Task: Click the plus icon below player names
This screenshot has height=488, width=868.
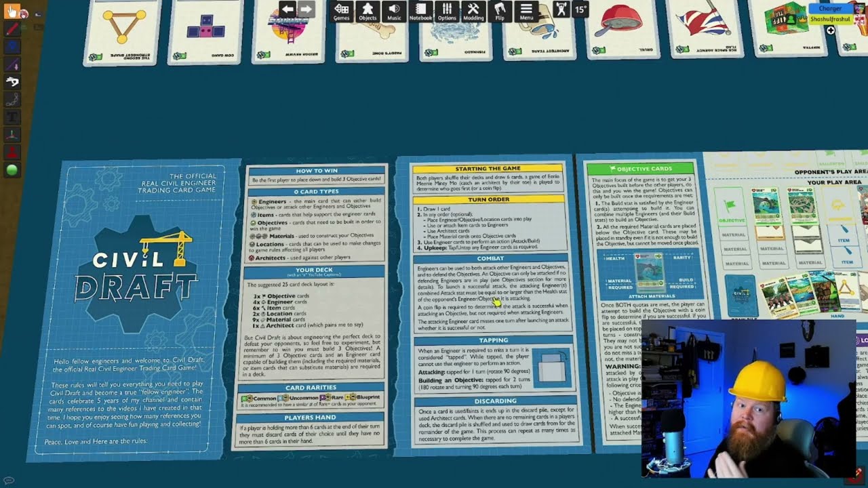Action: 830,30
